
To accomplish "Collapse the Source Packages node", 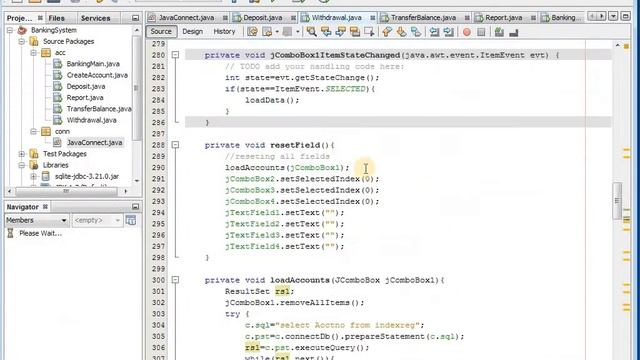I will click(x=22, y=42).
